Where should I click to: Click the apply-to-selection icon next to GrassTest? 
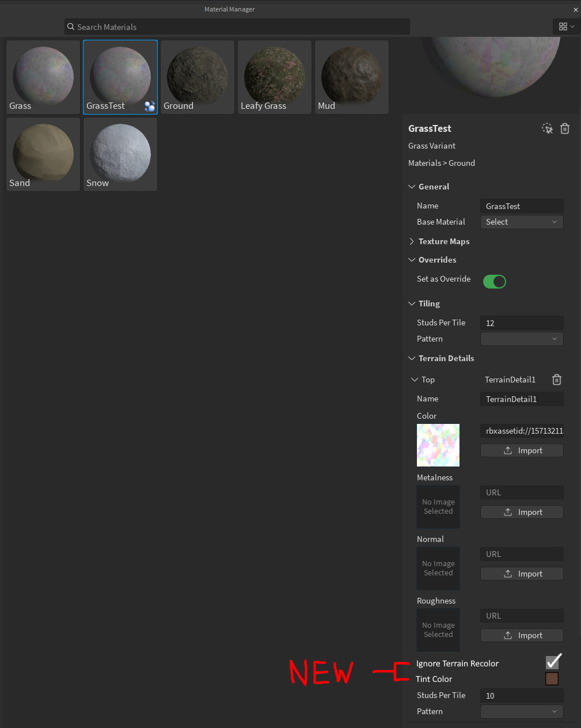[547, 128]
